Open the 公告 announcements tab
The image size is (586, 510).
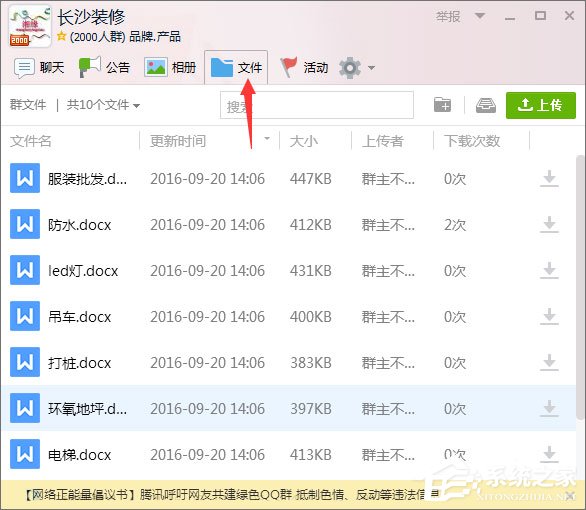coord(104,68)
